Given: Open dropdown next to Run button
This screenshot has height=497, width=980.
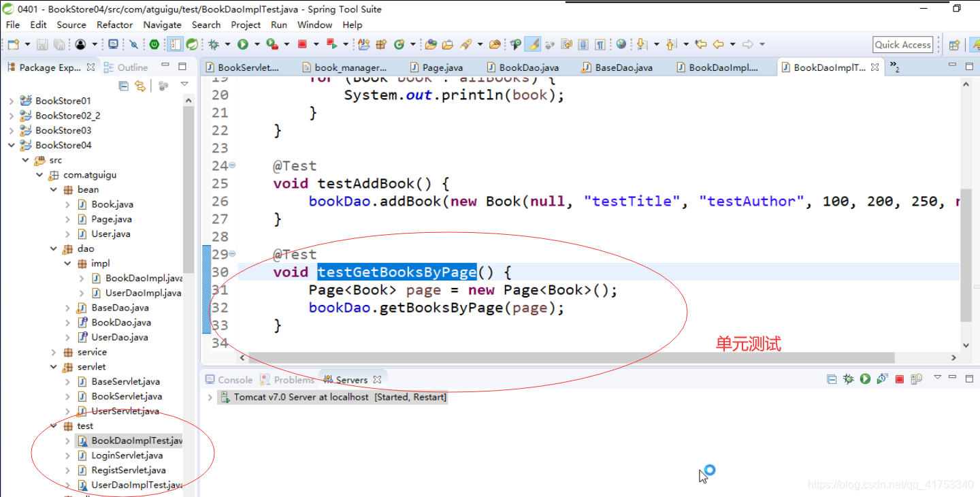Looking at the screenshot, I should pos(257,44).
